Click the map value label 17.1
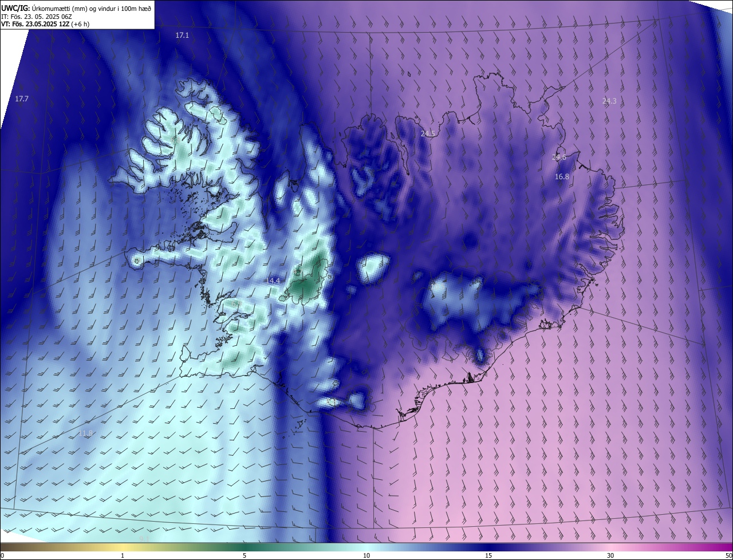The width and height of the screenshot is (733, 560). pos(182,36)
